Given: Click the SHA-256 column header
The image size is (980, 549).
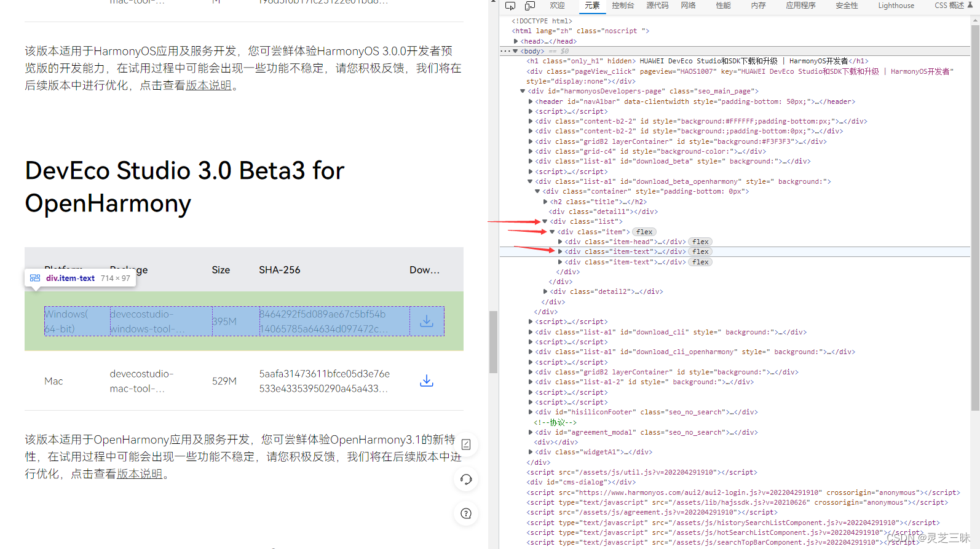Looking at the screenshot, I should (280, 270).
